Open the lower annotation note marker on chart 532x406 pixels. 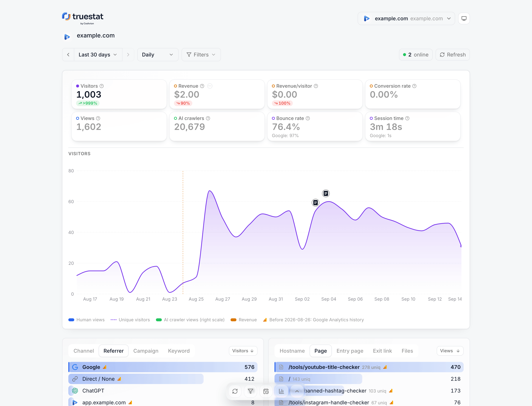pyautogui.click(x=315, y=202)
